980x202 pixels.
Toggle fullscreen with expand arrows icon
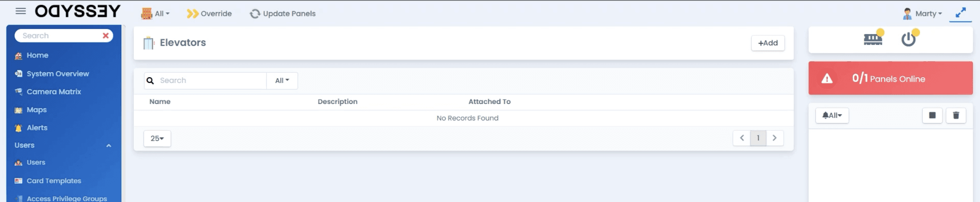click(x=961, y=13)
